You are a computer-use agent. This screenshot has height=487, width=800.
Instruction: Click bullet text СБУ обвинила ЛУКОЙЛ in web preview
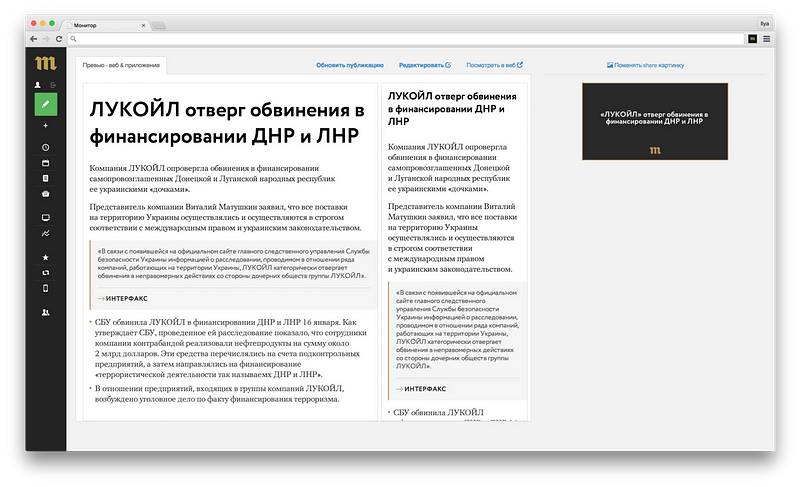pos(231,348)
